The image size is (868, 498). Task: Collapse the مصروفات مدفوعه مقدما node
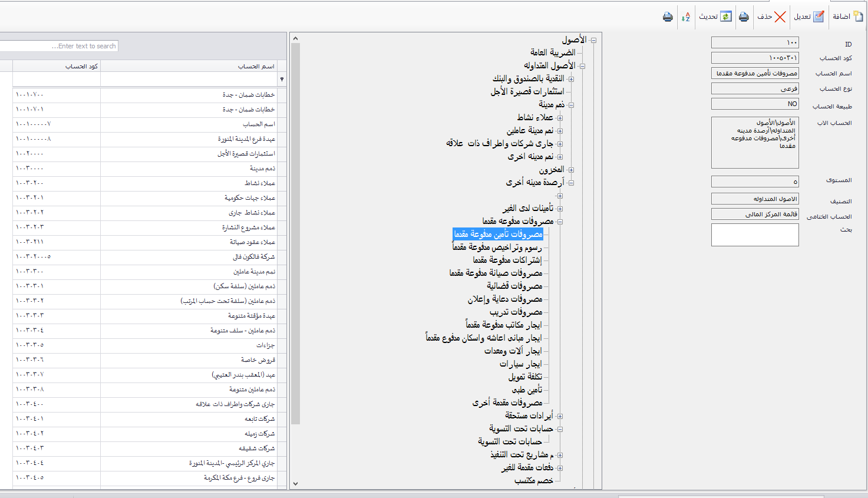(560, 222)
